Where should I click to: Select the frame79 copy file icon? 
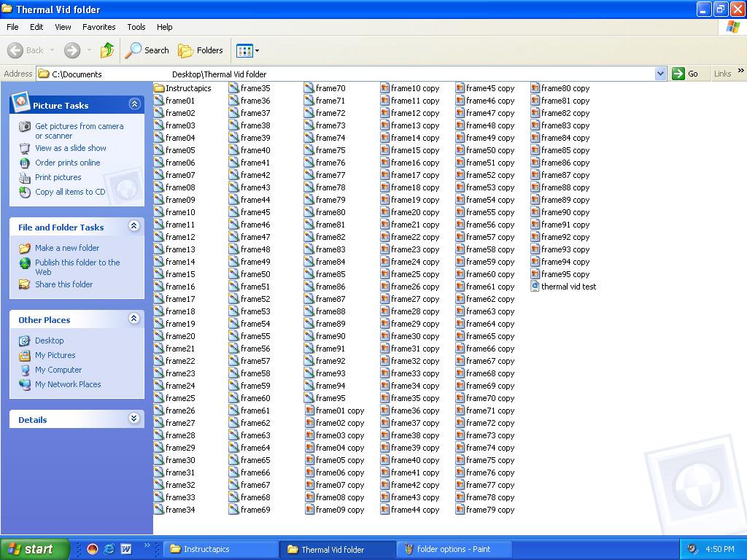click(460, 510)
